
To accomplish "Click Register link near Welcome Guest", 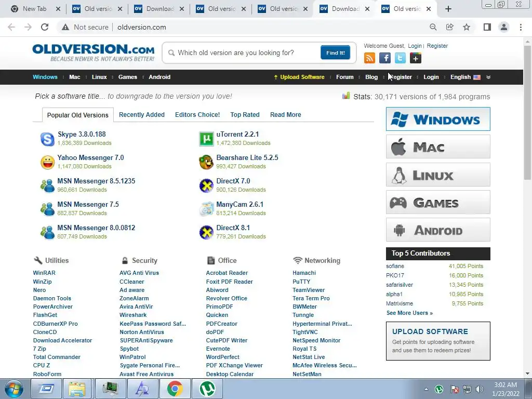I will tap(437, 46).
